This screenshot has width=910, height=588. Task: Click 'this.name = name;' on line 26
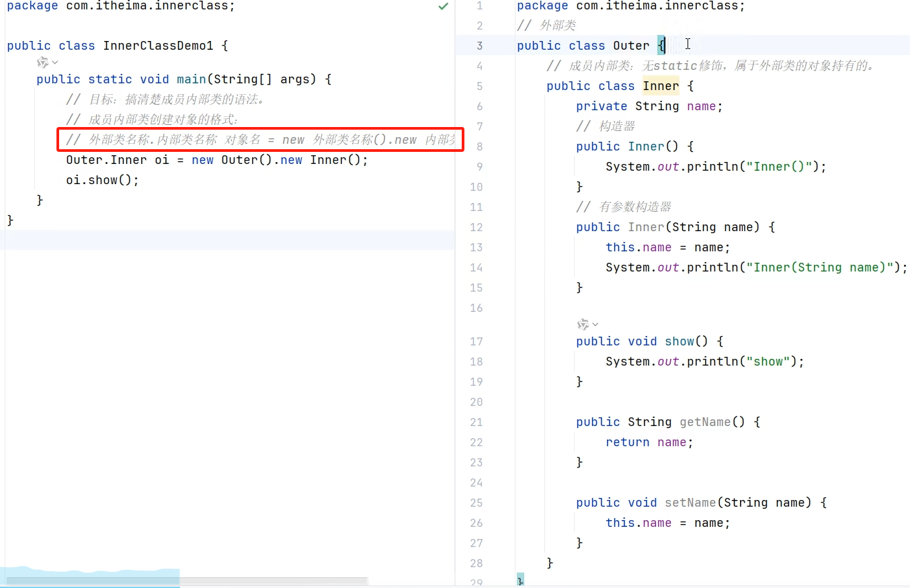[x=667, y=523]
